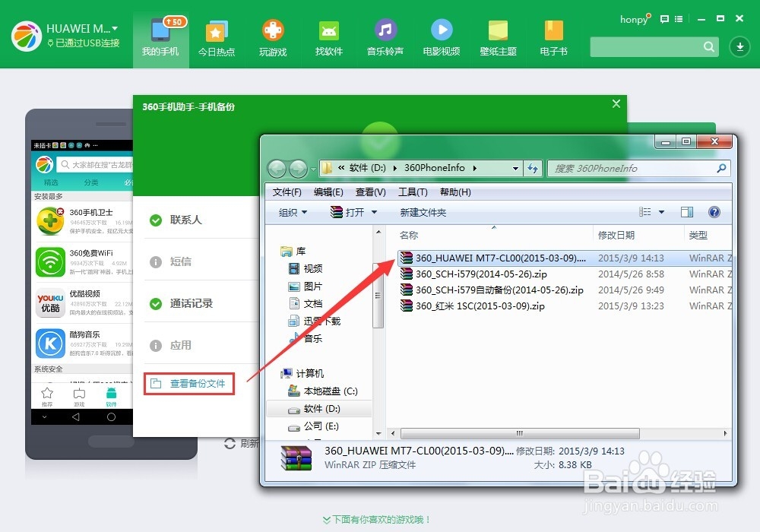This screenshot has height=532, width=760.
Task: Toggle the preview pane icon
Action: [x=686, y=212]
